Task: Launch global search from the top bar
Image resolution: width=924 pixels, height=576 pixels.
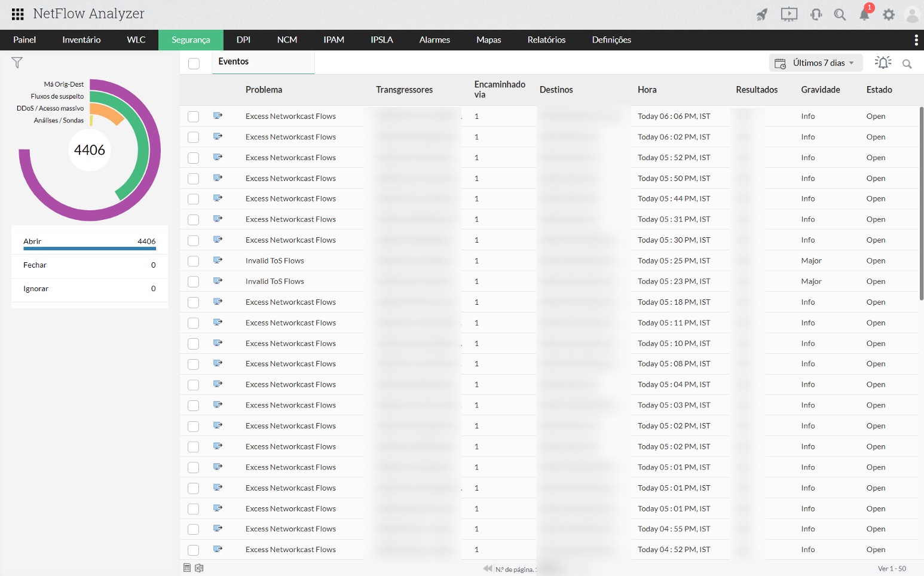Action: [x=840, y=14]
